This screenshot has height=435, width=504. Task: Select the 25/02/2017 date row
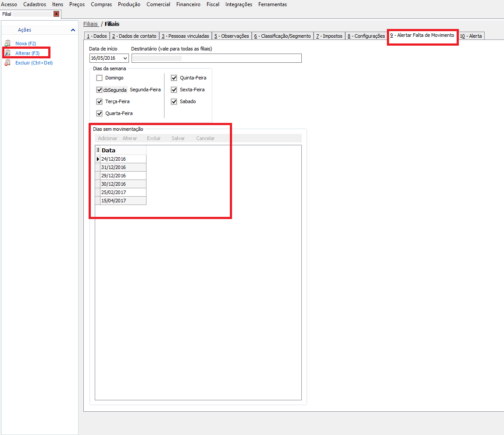[x=123, y=192]
